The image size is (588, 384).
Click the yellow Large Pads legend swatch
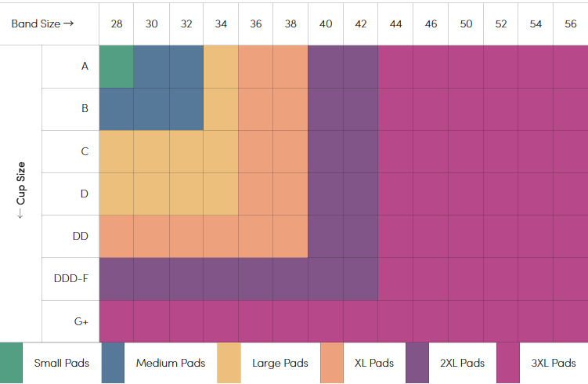229,363
